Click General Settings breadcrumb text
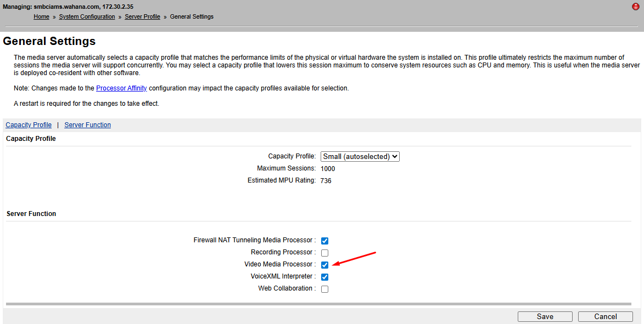The image size is (644, 324). click(x=192, y=17)
